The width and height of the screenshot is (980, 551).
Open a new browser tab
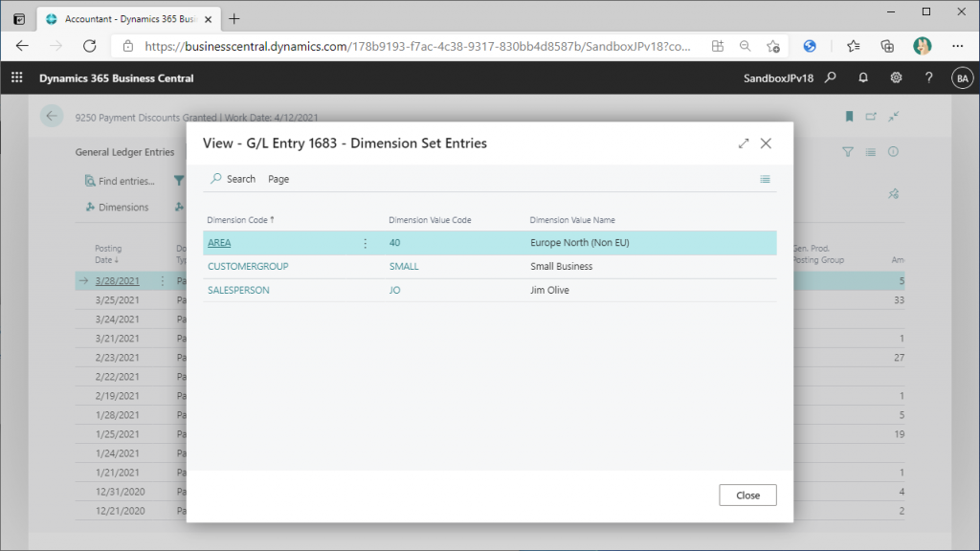coord(234,19)
